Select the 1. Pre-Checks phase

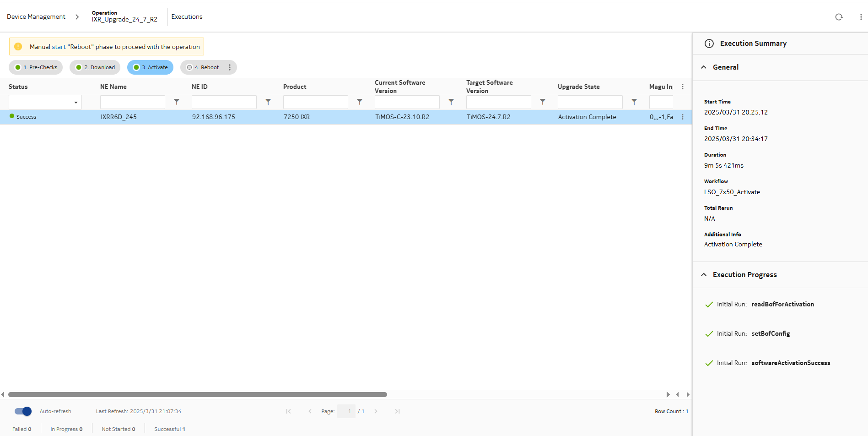point(36,67)
